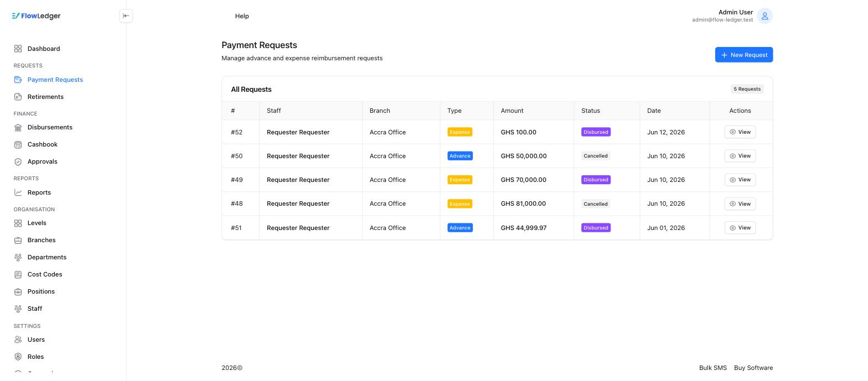Open Disbursements in the sidebar

point(50,127)
